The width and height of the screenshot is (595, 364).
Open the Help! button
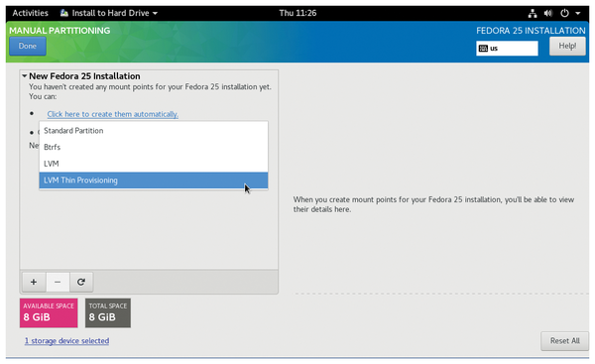[x=567, y=46]
